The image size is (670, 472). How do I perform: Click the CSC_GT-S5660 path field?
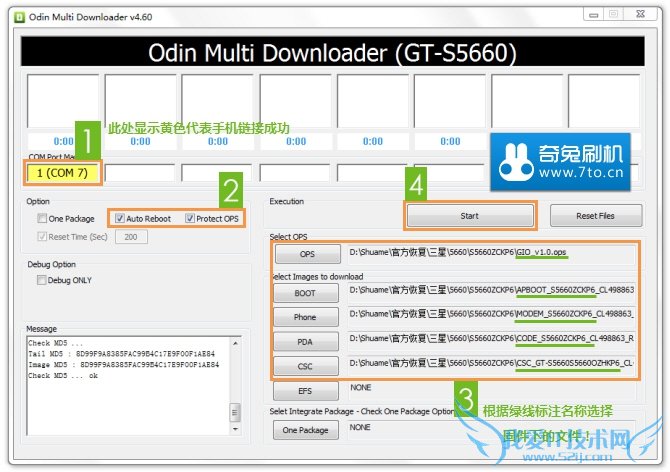[x=491, y=366]
